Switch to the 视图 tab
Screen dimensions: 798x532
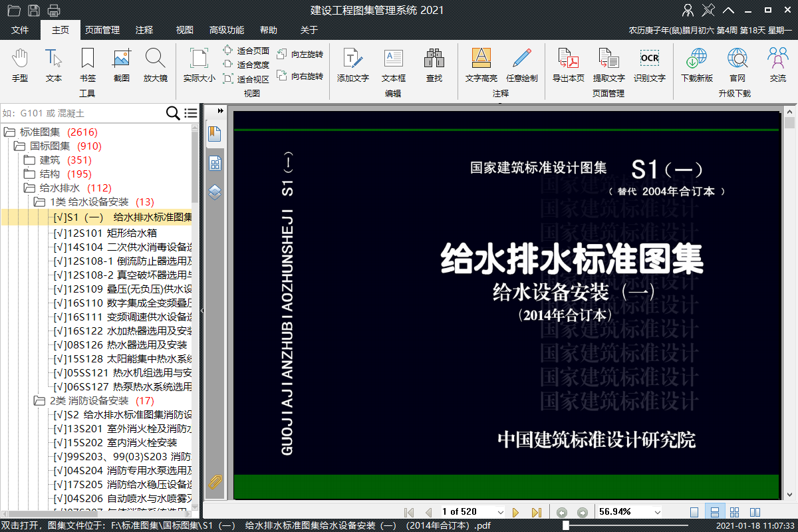point(184,30)
